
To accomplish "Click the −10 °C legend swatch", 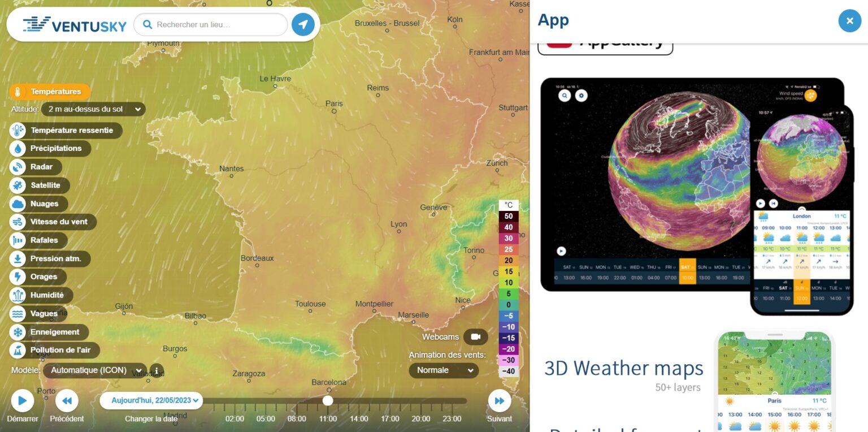I will tap(509, 327).
